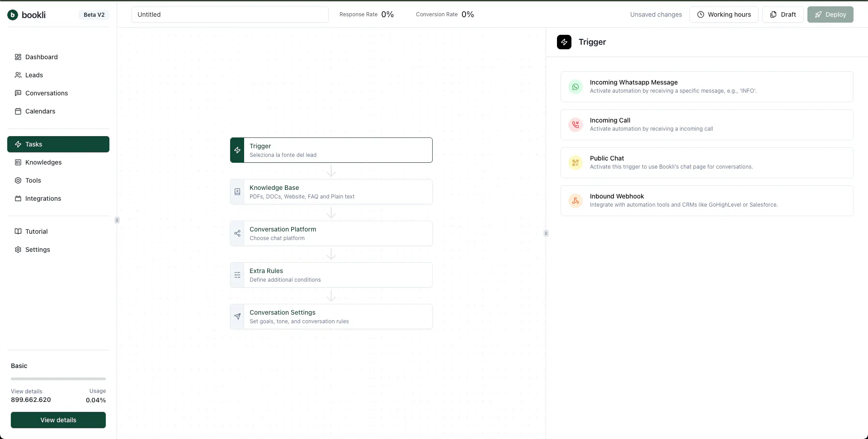Click the Beta V2 badge
Viewport: 868px width, 439px height.
pos(94,15)
